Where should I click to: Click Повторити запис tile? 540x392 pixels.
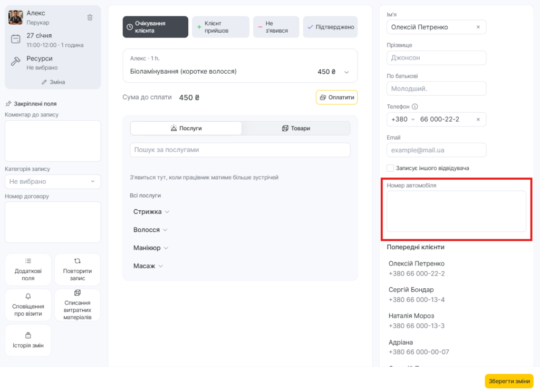[78, 270]
